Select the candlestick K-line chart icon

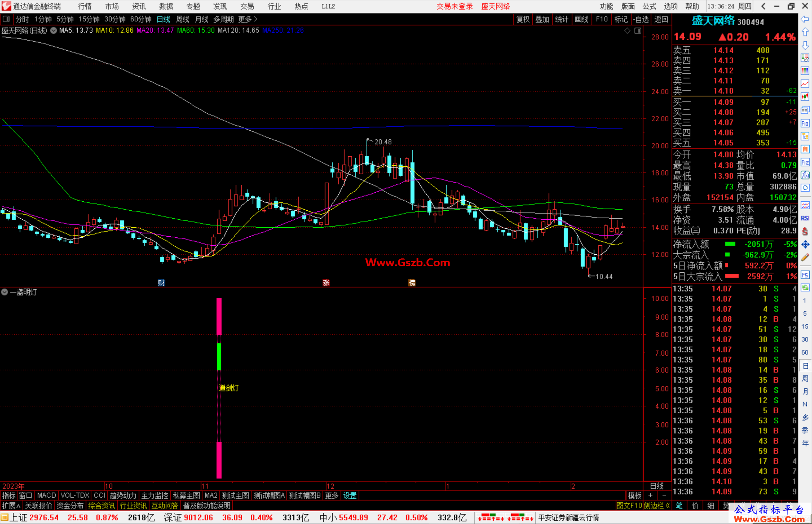point(805,97)
